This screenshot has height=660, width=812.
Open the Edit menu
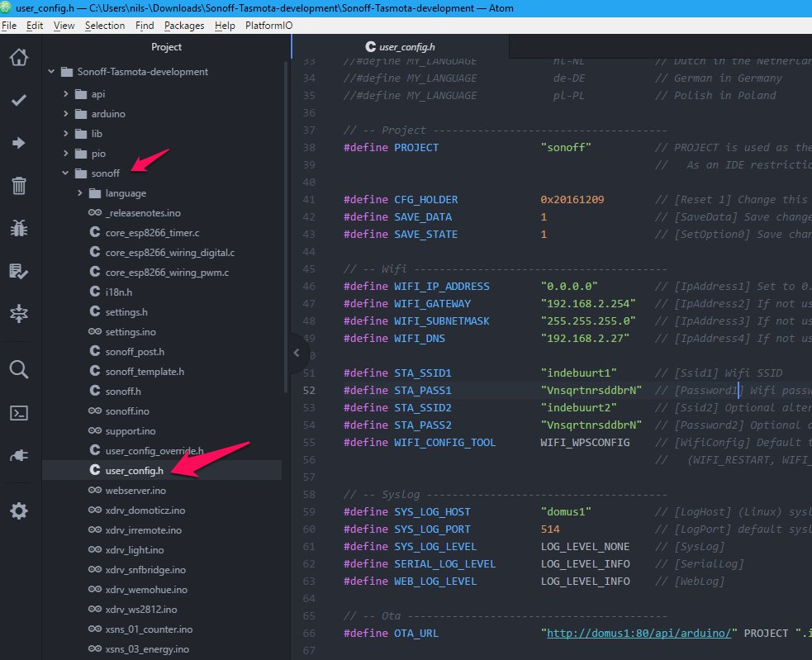point(35,26)
